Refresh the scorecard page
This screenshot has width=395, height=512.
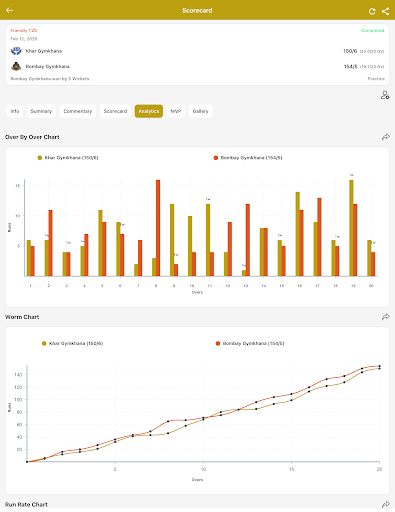[372, 11]
